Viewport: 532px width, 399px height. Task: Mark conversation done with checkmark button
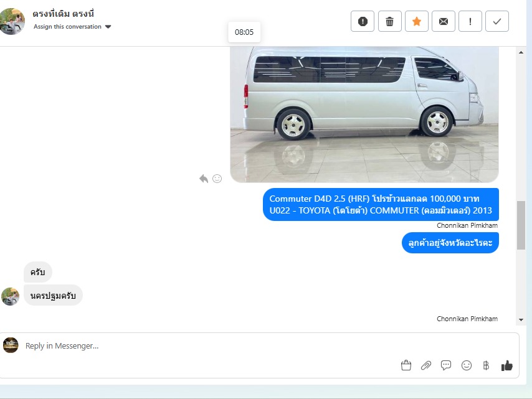496,21
